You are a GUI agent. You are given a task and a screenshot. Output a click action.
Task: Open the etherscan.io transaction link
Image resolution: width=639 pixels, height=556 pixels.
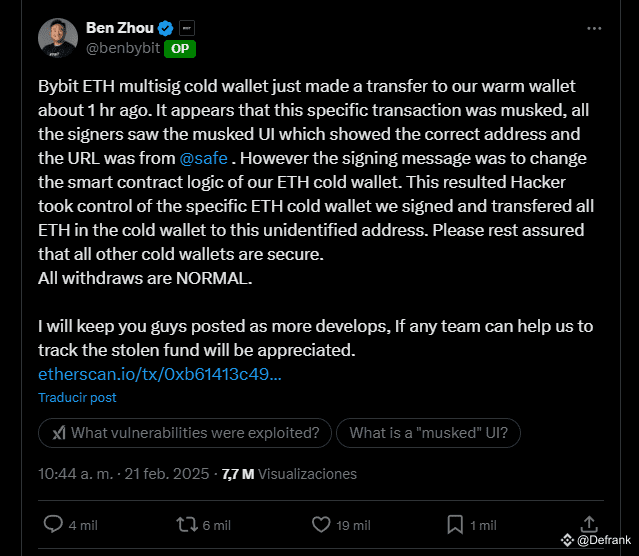[159, 374]
